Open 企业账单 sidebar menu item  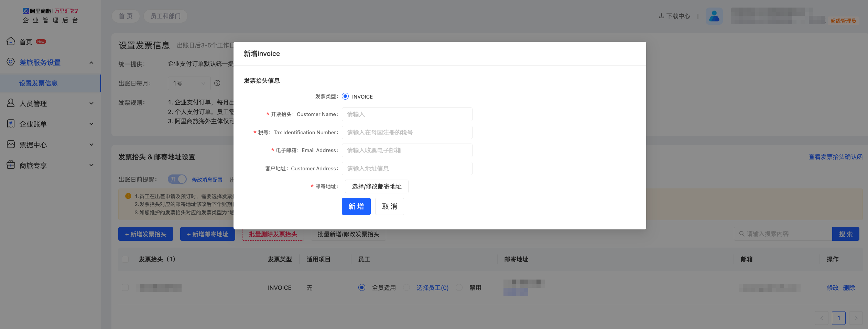33,124
